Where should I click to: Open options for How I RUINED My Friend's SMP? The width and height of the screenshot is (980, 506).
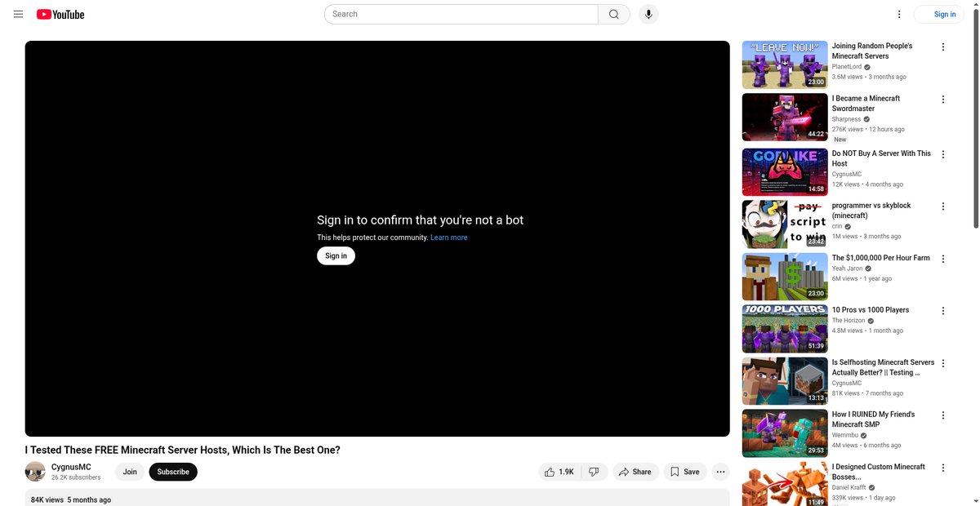943,415
